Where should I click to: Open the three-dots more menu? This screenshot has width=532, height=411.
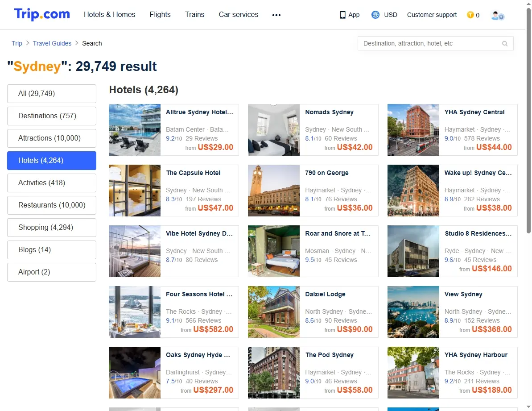tap(276, 15)
